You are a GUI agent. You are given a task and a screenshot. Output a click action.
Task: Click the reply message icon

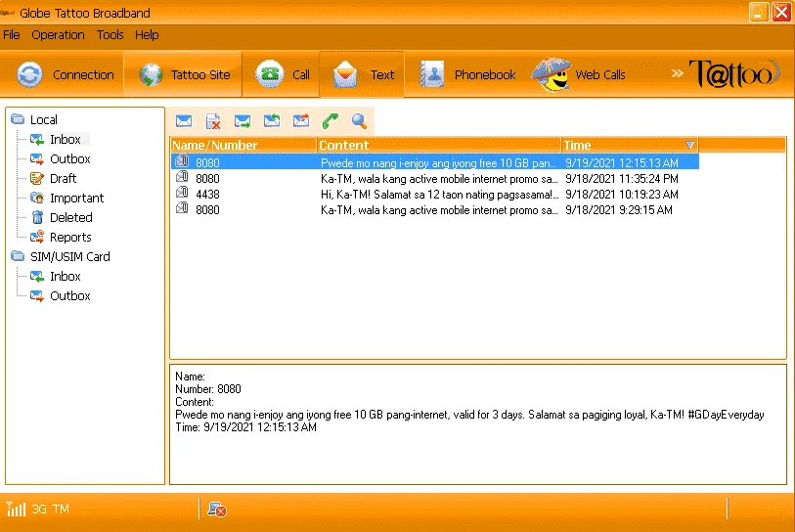(x=272, y=120)
